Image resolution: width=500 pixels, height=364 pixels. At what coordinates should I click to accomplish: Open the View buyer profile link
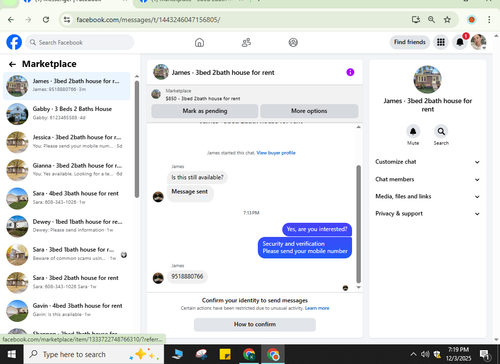click(276, 153)
